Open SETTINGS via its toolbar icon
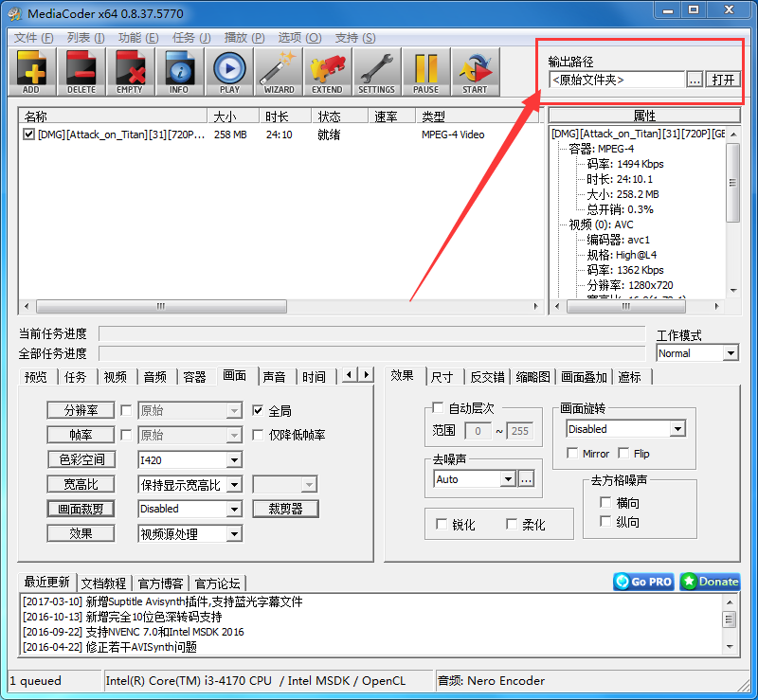The height and width of the screenshot is (700, 758). [376, 71]
